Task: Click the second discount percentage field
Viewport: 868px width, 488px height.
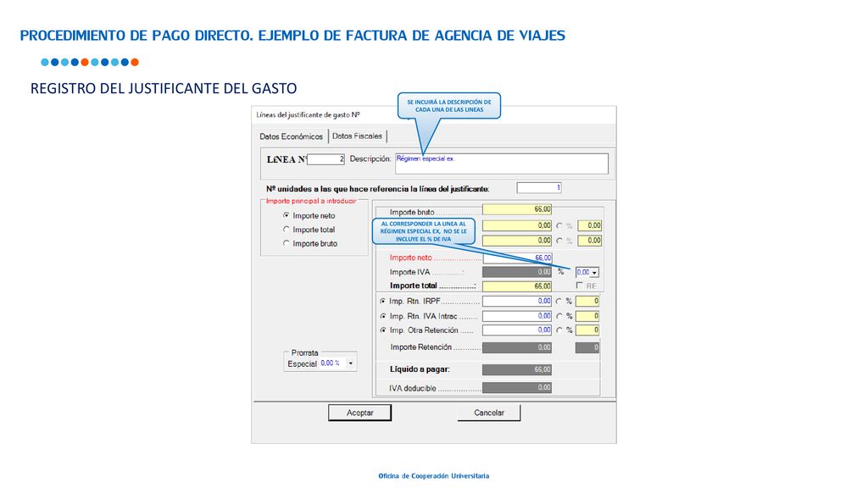Action: tap(589, 241)
